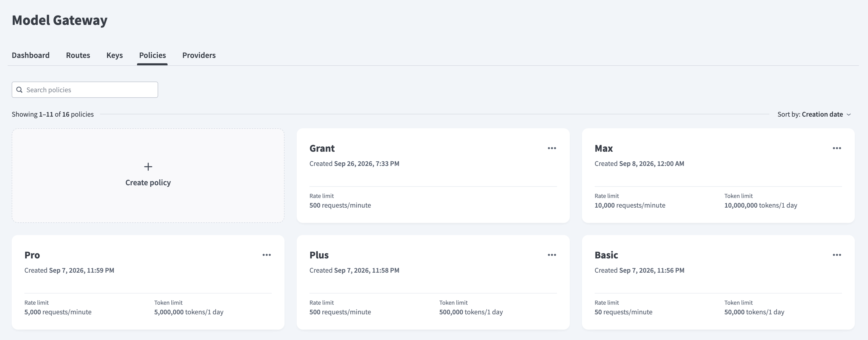Open the Basic policy card title
This screenshot has height=340, width=868.
606,255
